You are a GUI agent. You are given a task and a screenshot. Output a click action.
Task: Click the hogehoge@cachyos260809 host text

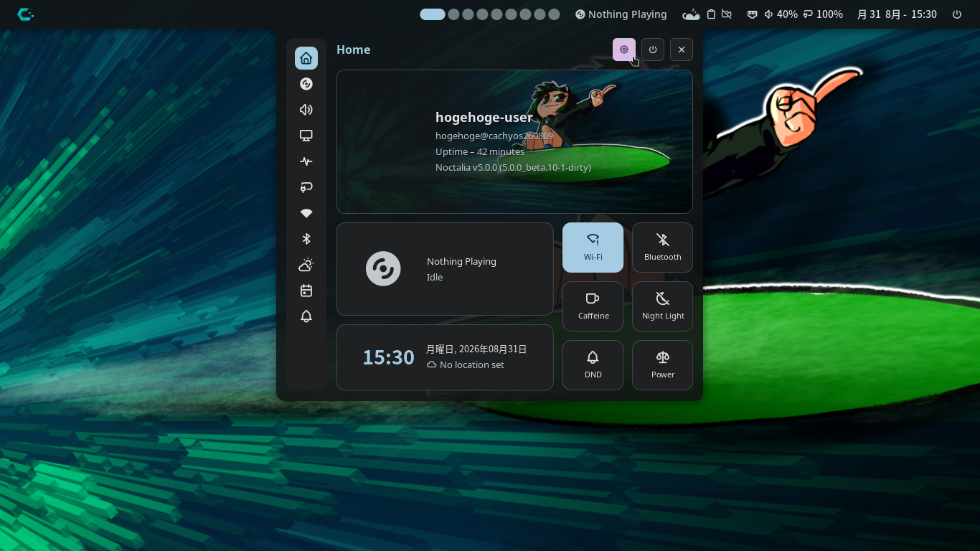click(494, 136)
